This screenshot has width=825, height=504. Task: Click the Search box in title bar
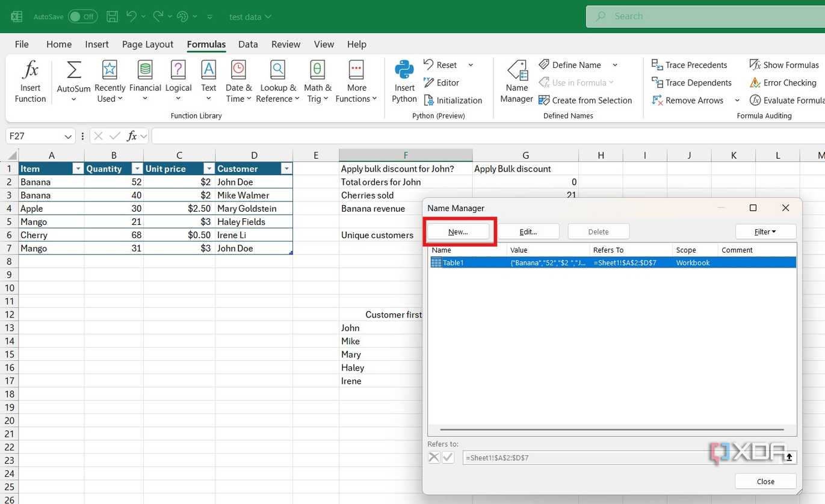click(705, 17)
